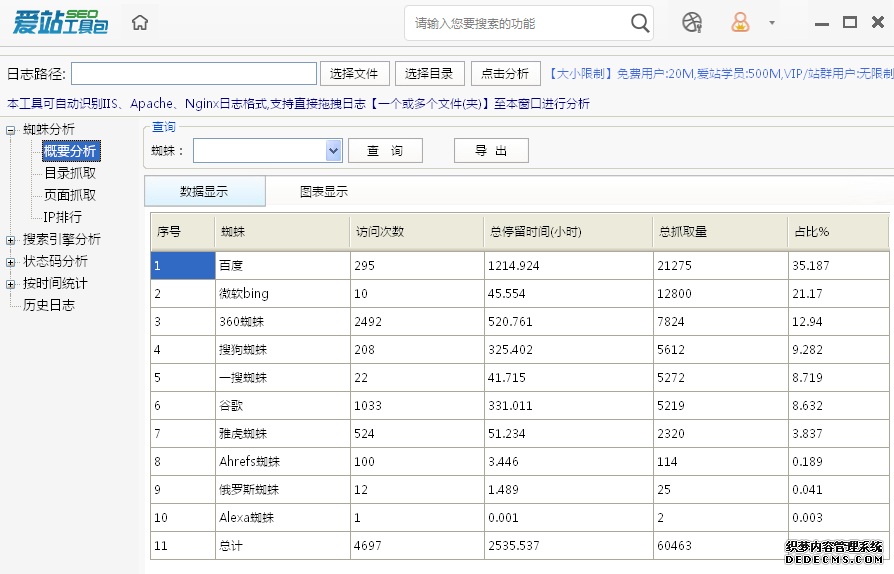Sort by the 序号 column header
This screenshot has height=574, width=894.
click(183, 231)
